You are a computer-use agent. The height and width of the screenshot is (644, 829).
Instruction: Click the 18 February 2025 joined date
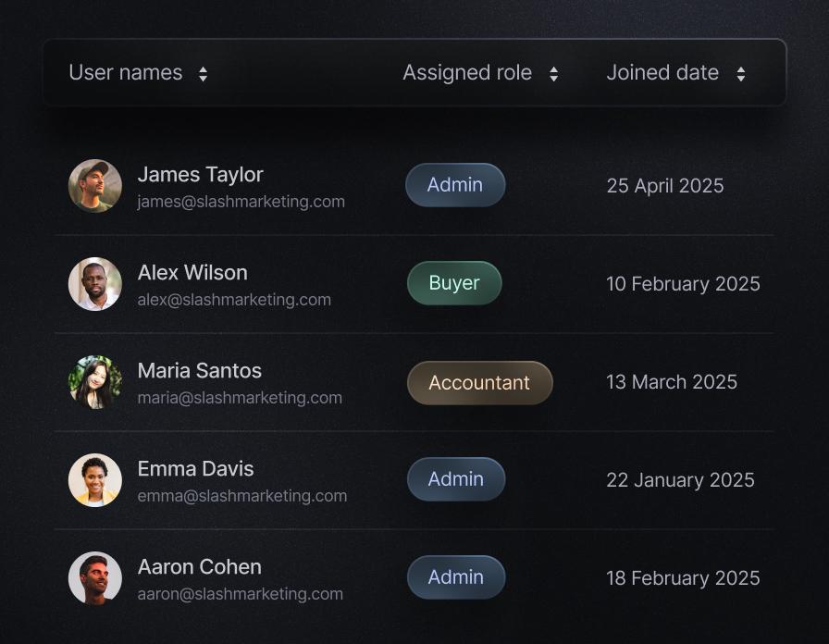(x=683, y=578)
